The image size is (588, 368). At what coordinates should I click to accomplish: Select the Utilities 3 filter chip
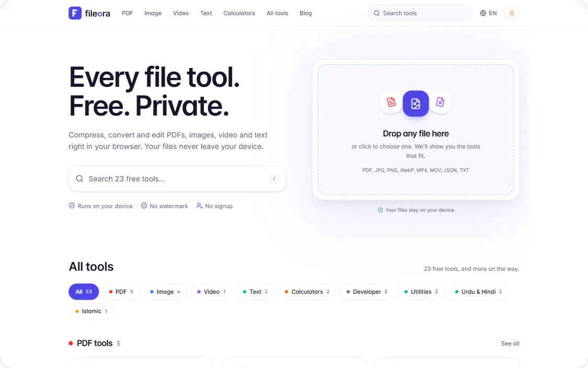pyautogui.click(x=421, y=292)
